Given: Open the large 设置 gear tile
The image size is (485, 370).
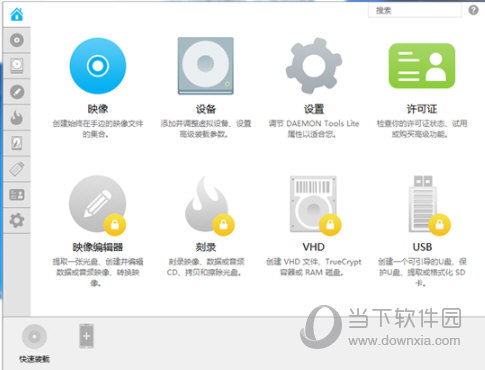Looking at the screenshot, I should 314,66.
